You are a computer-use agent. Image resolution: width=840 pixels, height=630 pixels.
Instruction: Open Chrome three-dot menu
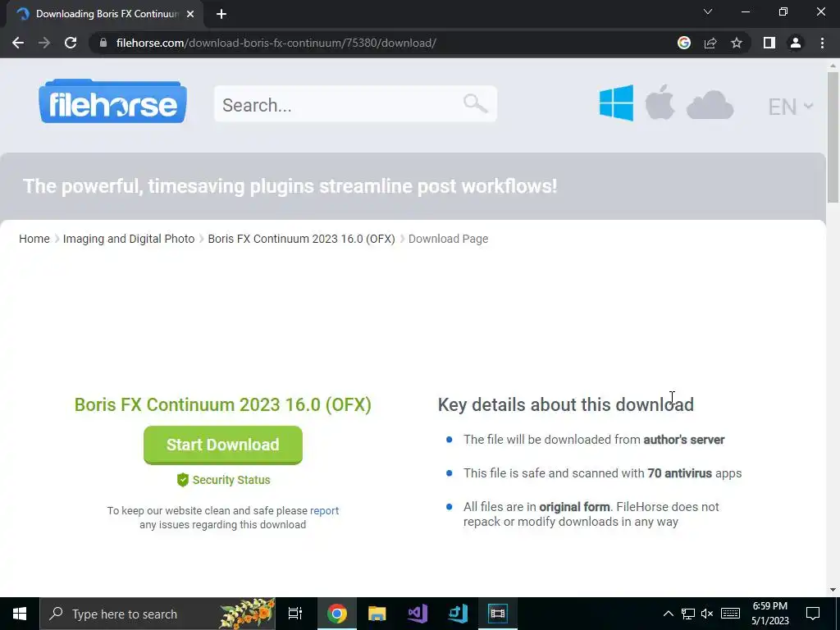point(822,43)
